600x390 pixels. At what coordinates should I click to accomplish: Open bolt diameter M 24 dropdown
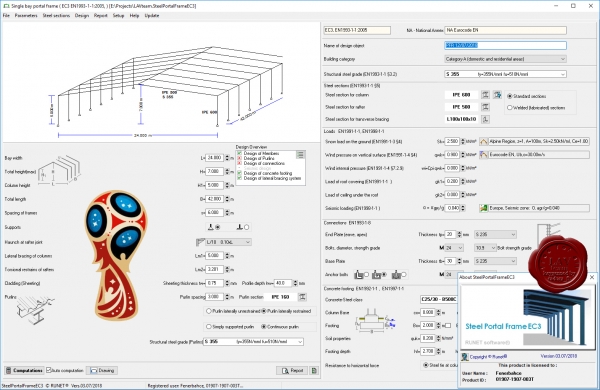tap(454, 248)
